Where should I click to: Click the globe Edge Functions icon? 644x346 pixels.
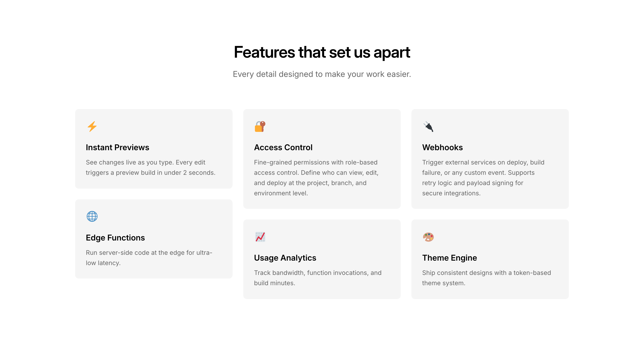click(92, 216)
